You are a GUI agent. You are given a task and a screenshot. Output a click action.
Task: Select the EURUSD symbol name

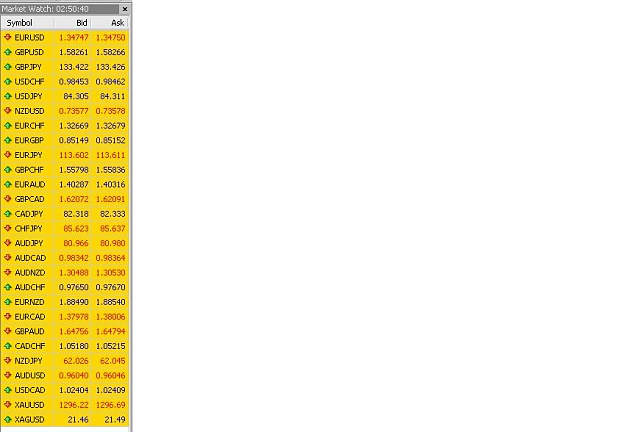pyautogui.click(x=29, y=37)
